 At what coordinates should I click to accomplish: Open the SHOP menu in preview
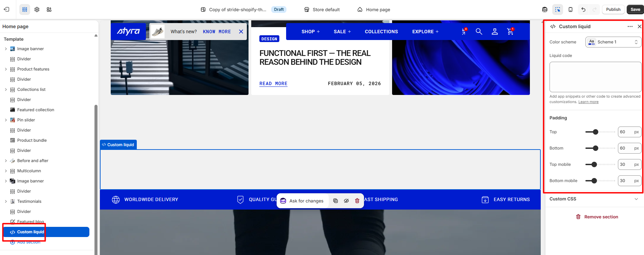point(310,32)
